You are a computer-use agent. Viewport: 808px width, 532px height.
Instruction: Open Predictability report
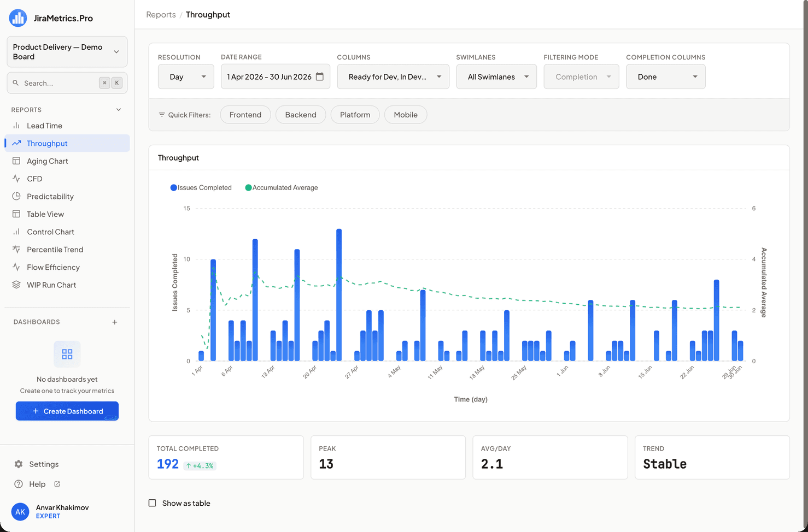click(67, 196)
